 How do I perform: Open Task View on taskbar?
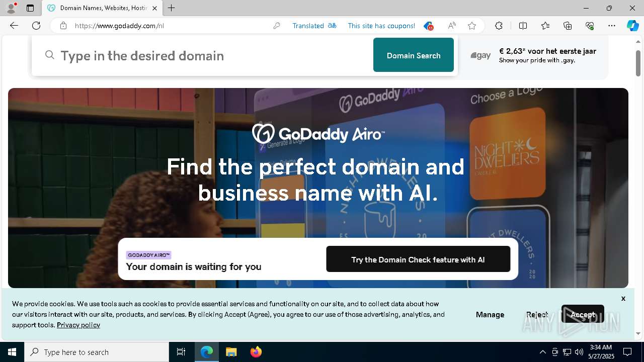click(181, 352)
